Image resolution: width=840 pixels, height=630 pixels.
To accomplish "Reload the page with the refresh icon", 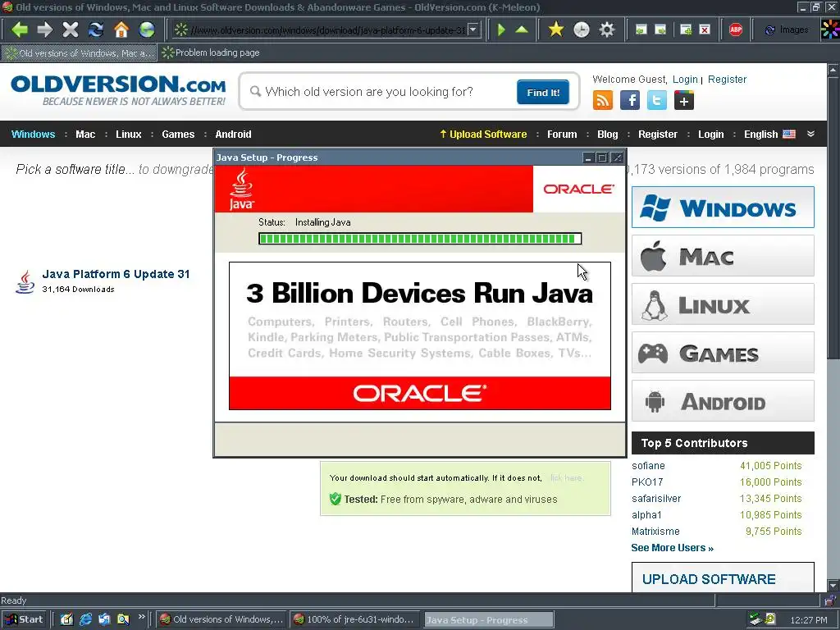I will tap(96, 30).
